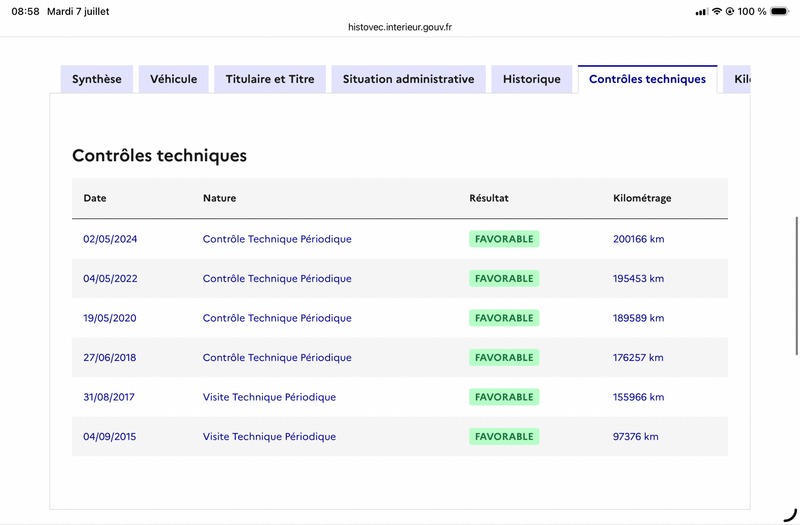Click the 200166 km mileage entry
This screenshot has width=800, height=525.
638,239
